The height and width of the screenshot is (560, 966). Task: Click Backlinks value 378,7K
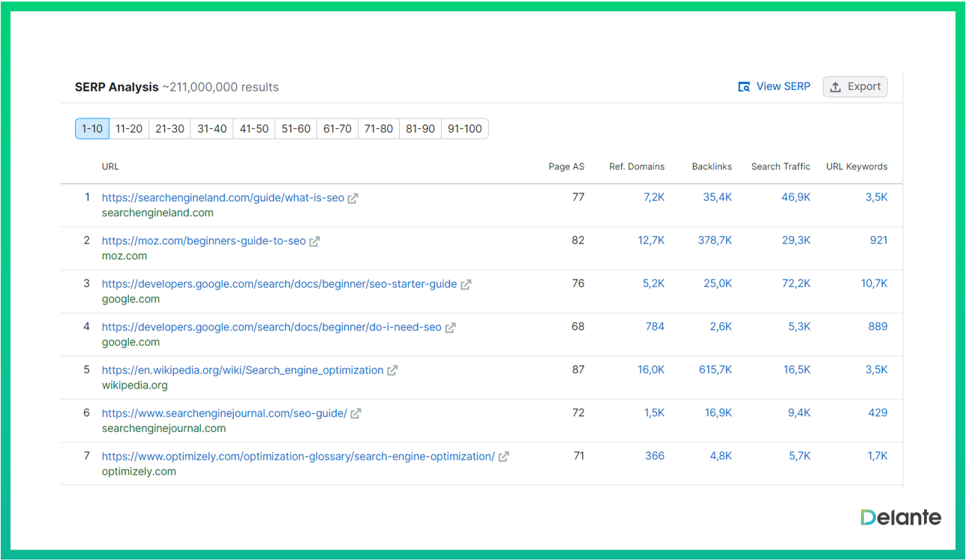715,241
